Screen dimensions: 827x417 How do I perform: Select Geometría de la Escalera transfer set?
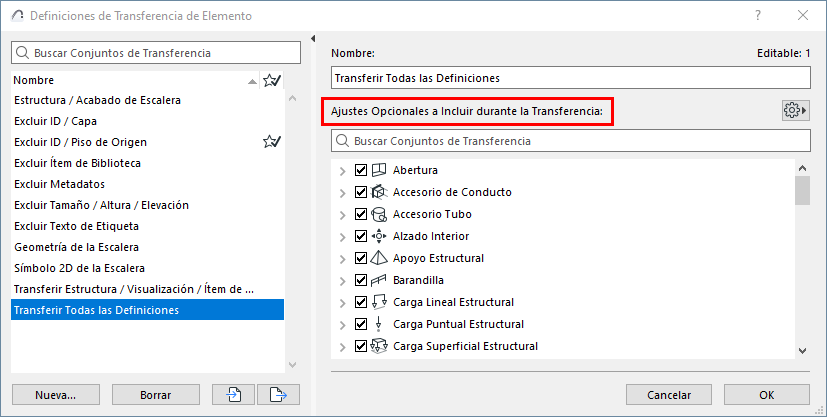pos(77,247)
